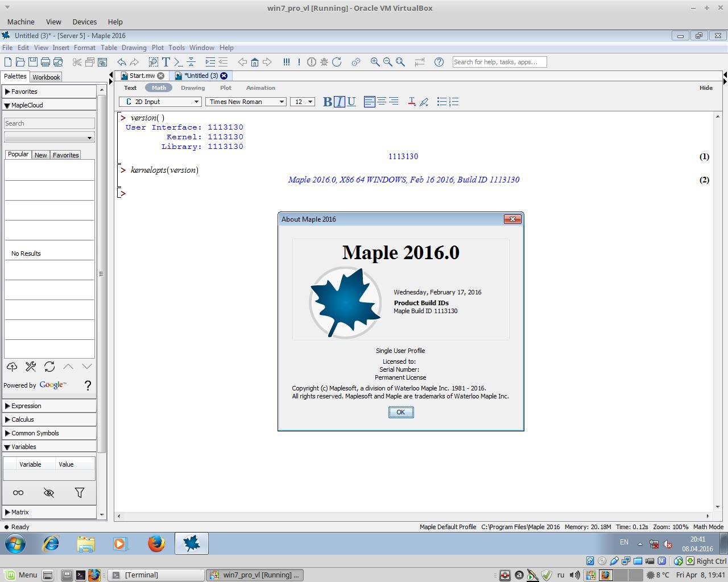This screenshot has width=728, height=582.
Task: Open the Tools menu
Action: pyautogui.click(x=176, y=48)
